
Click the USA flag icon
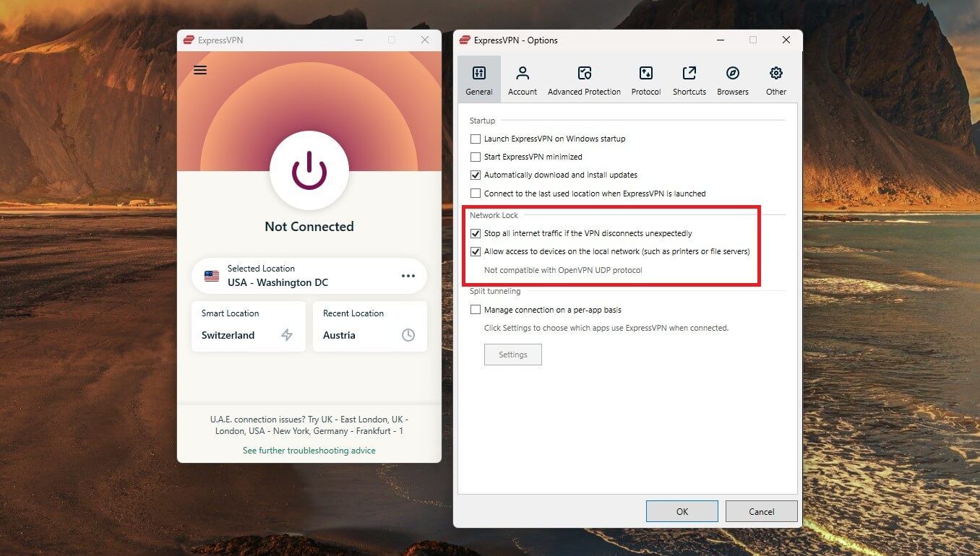point(212,276)
